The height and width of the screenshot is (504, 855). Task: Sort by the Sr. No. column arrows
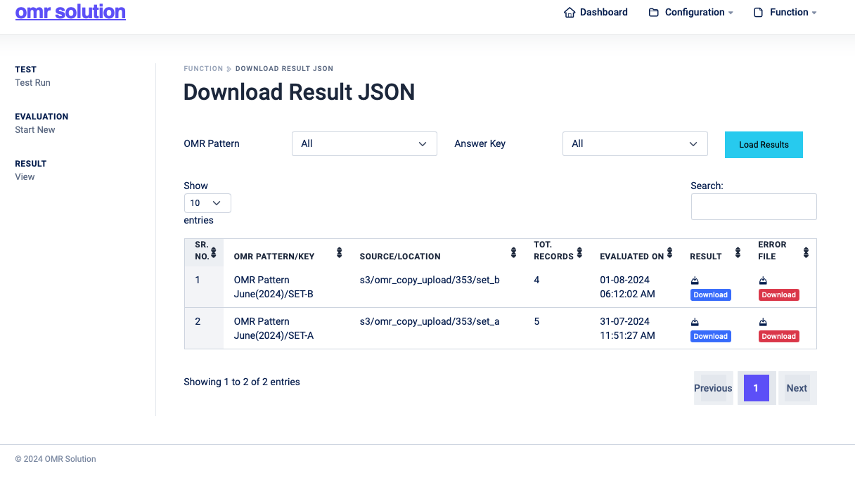point(214,252)
